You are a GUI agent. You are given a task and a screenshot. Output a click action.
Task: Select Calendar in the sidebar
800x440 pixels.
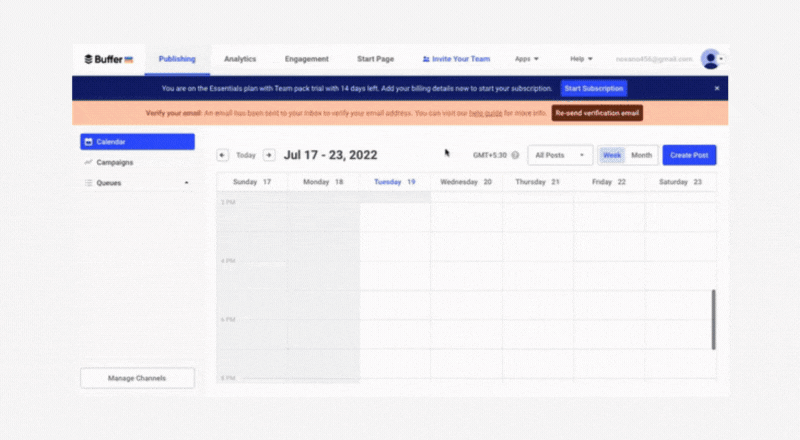[x=137, y=142]
